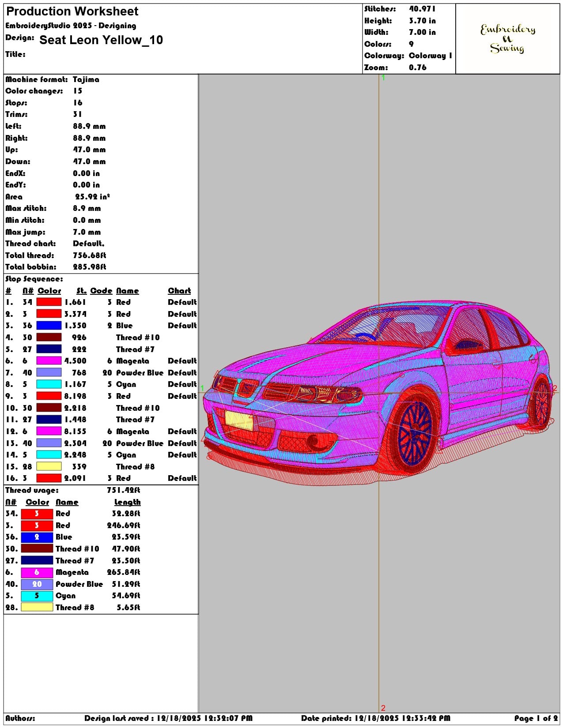Click the 'Length' column header
This screenshot has width=563, height=728.
click(127, 502)
